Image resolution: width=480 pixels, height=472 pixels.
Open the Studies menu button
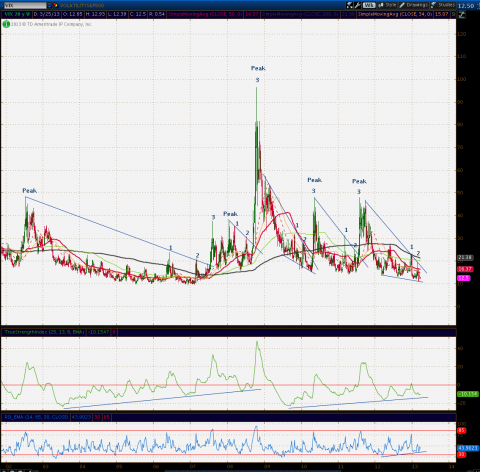point(443,5)
